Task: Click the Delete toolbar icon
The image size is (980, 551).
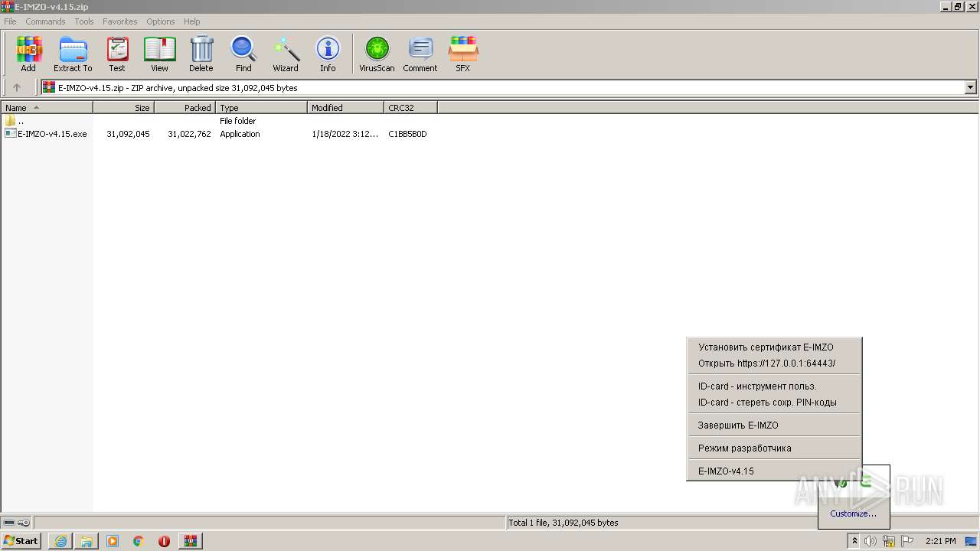Action: tap(201, 54)
